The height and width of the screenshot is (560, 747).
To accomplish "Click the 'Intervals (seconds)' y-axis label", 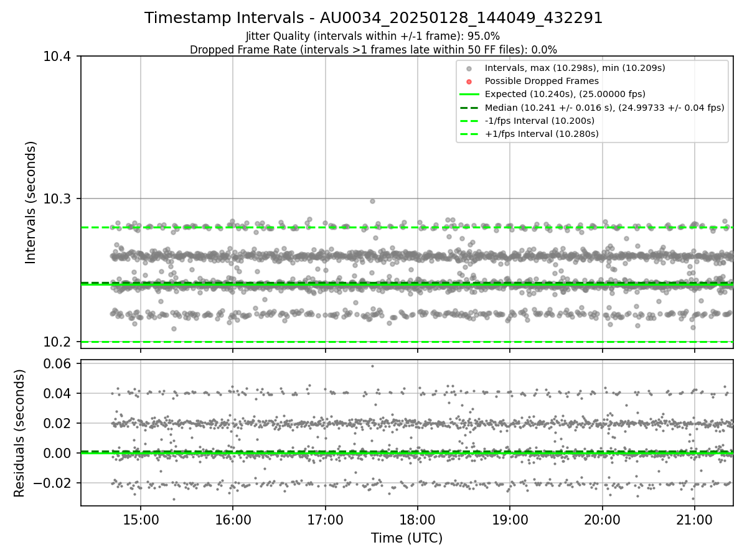I will coord(31,202).
